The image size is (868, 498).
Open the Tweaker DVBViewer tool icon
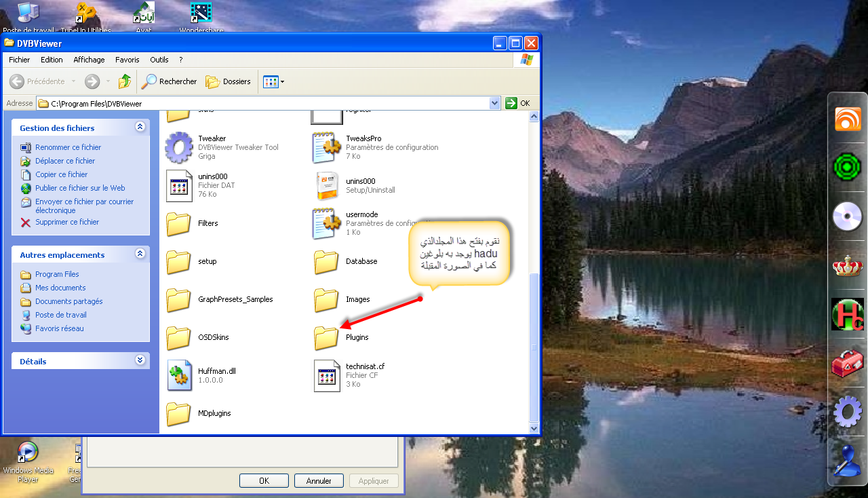[179, 147]
